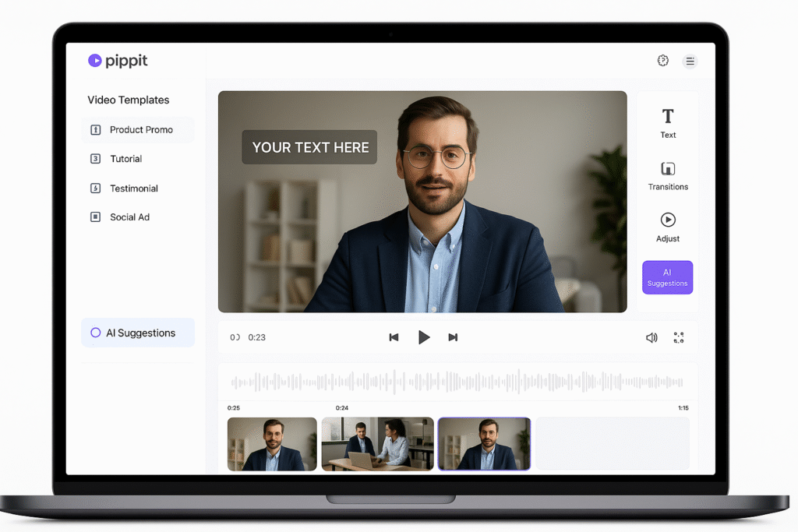Skip to the next clip
Image resolution: width=798 pixels, height=532 pixels.
tap(453, 337)
